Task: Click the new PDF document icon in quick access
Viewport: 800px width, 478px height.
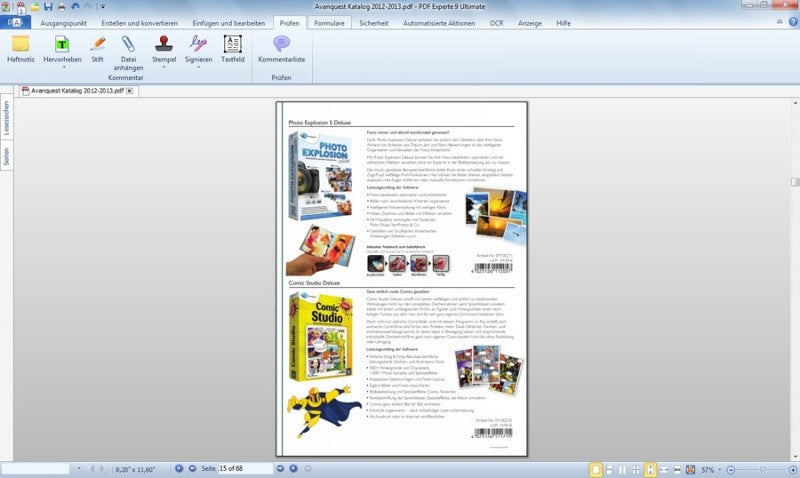Action: 21,7
